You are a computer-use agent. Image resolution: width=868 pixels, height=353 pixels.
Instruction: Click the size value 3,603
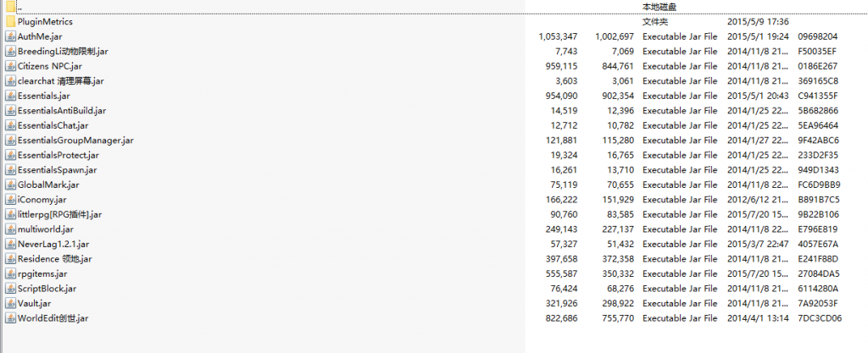pyautogui.click(x=565, y=81)
